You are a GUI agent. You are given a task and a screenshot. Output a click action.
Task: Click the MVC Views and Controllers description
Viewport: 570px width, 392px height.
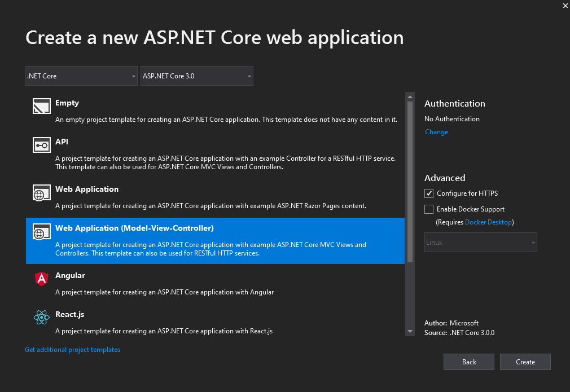[211, 249]
